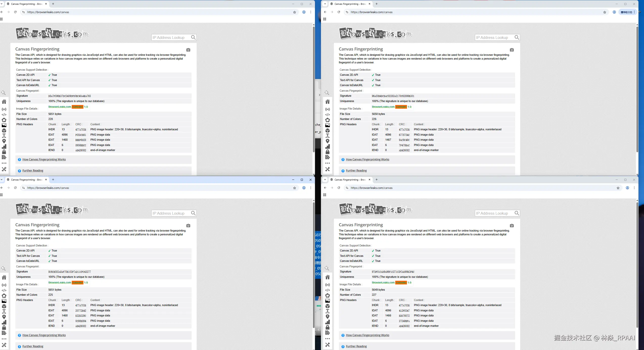Click the lookup magnifier icon in top-left window
The height and width of the screenshot is (350, 644).
tap(193, 37)
